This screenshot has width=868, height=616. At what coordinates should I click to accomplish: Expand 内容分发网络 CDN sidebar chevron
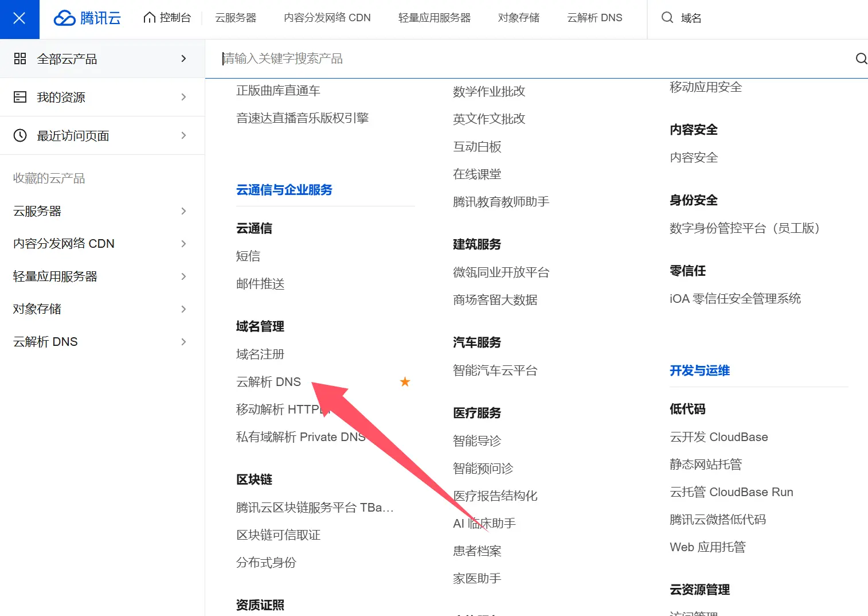tap(183, 244)
